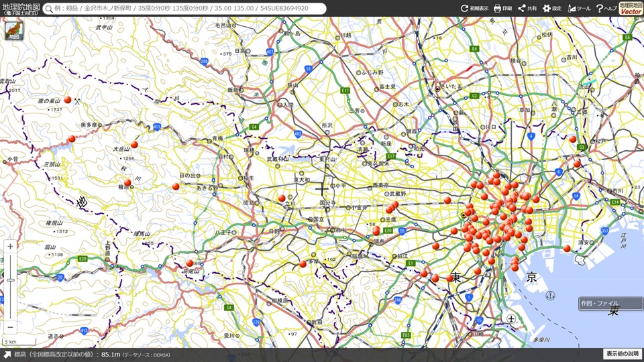Click the red marker near 立川

[282, 198]
